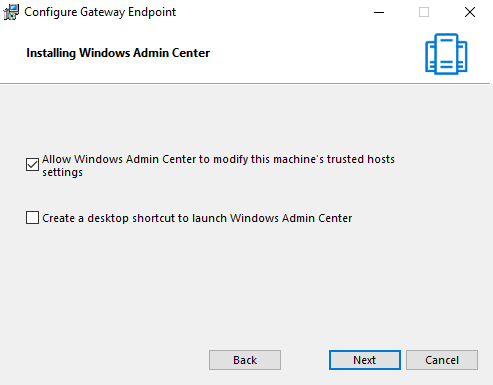Click the word "settings" under the trusted hosts label
493x385 pixels.
click(62, 172)
